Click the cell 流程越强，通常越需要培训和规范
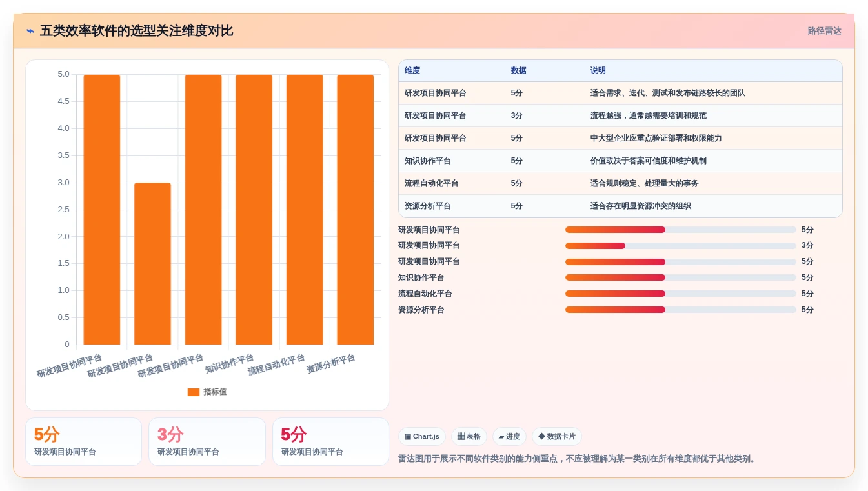This screenshot has height=491, width=868. coord(648,115)
